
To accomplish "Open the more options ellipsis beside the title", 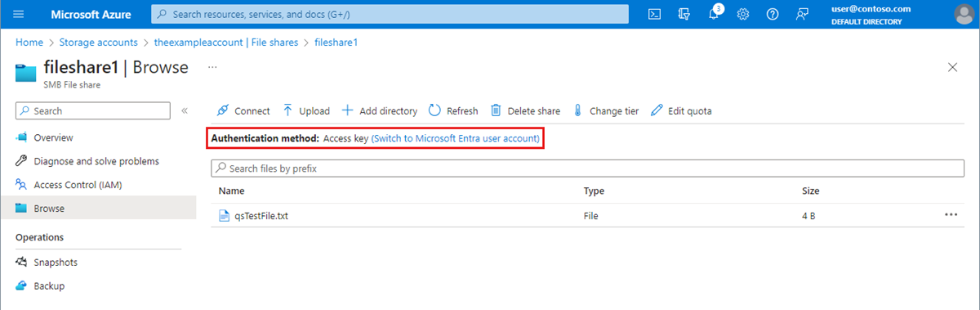I will (x=213, y=67).
